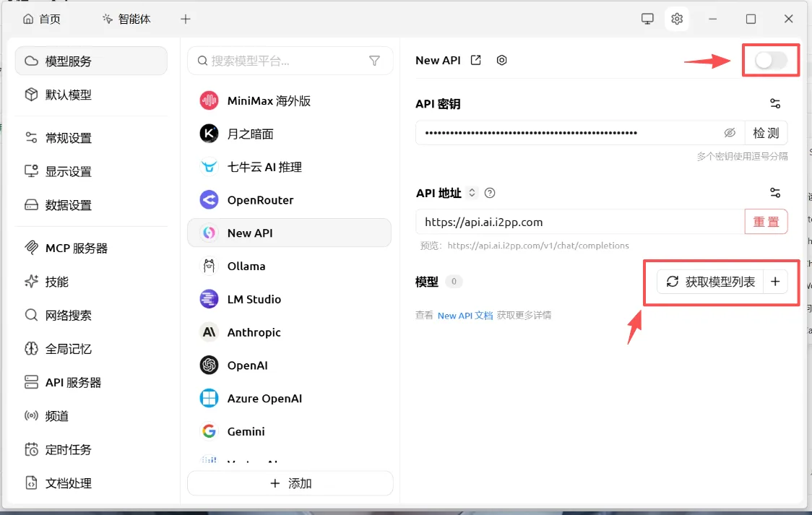Screen dimensions: 812x515
Task: Open MCP 服务器 section
Action: click(x=91, y=248)
